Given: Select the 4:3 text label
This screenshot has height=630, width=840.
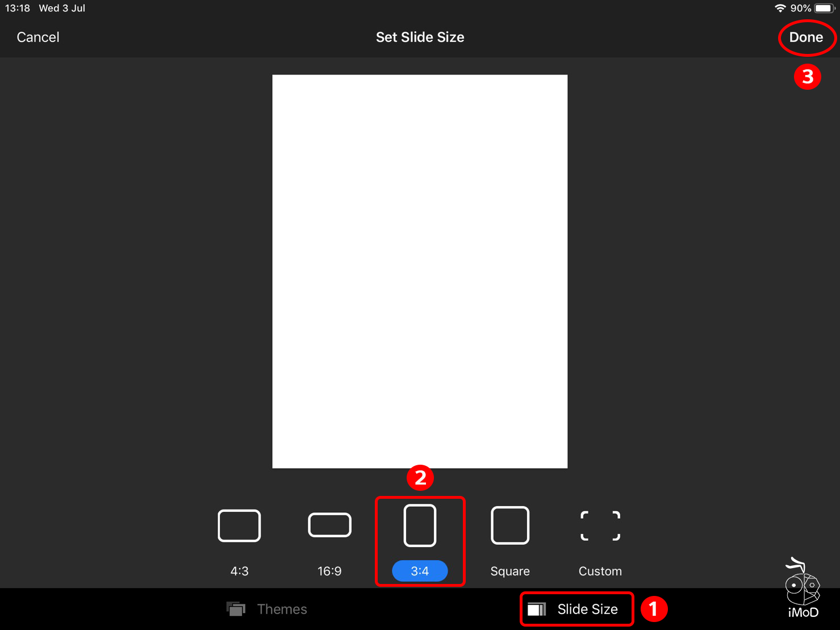Looking at the screenshot, I should (x=239, y=571).
